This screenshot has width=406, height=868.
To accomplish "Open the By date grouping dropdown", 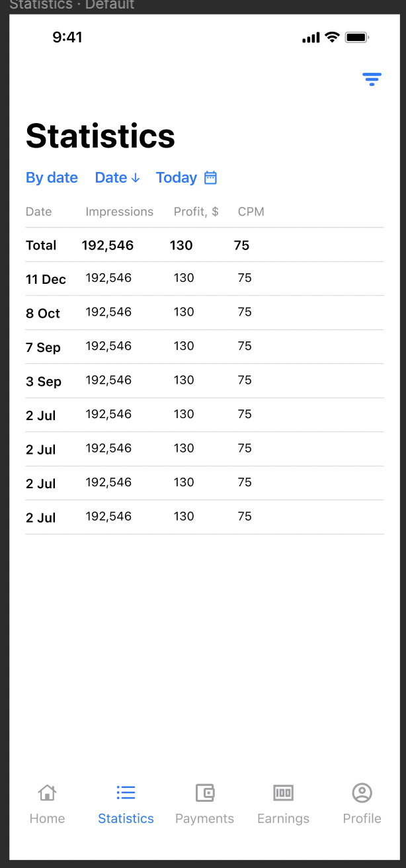I will pos(52,177).
